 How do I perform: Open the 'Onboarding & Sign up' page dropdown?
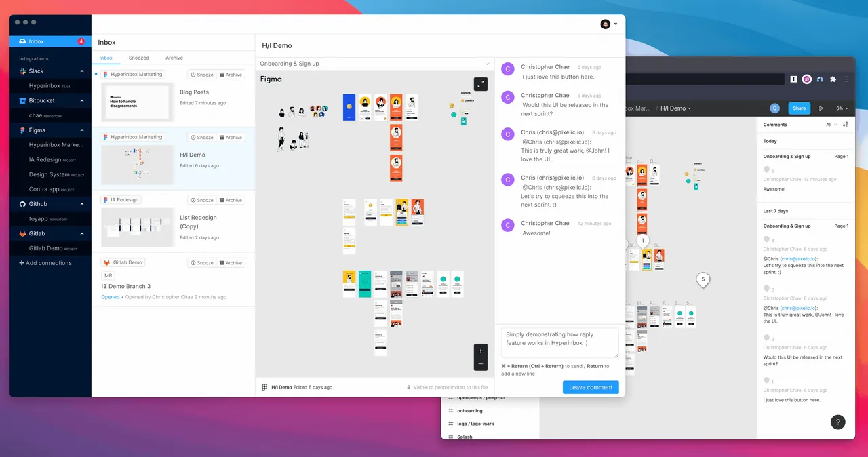[374, 64]
